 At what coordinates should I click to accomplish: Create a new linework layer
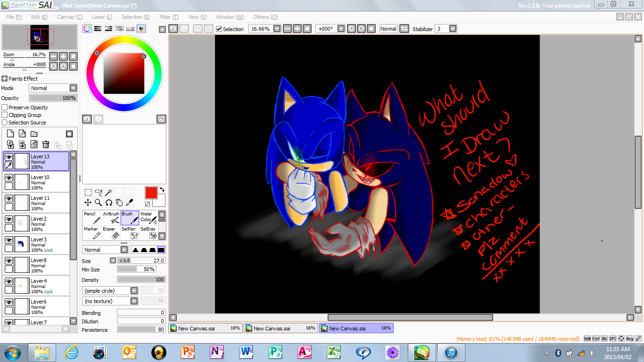pyautogui.click(x=22, y=134)
